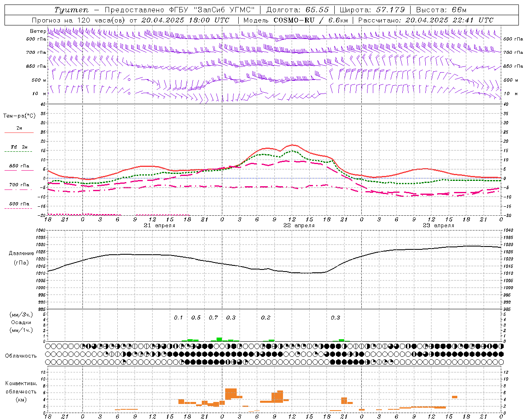Click the "Давление" pressure panel label

(x=21, y=253)
